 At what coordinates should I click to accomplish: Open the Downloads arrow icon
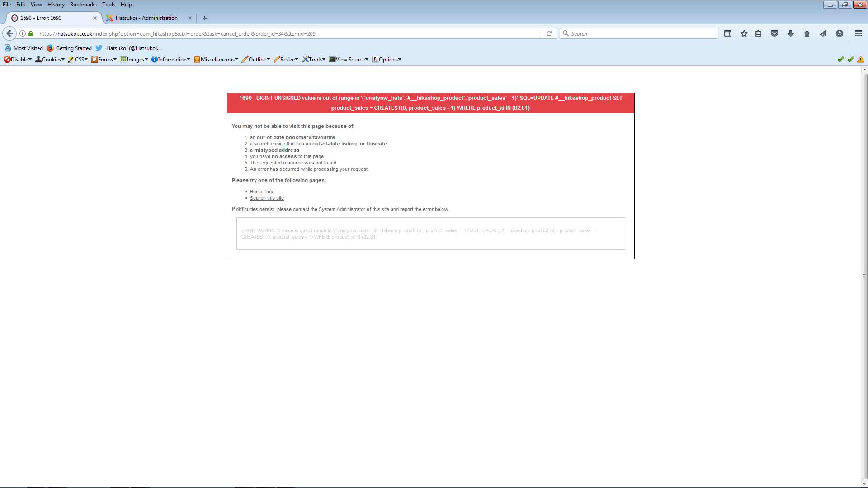[x=791, y=33]
